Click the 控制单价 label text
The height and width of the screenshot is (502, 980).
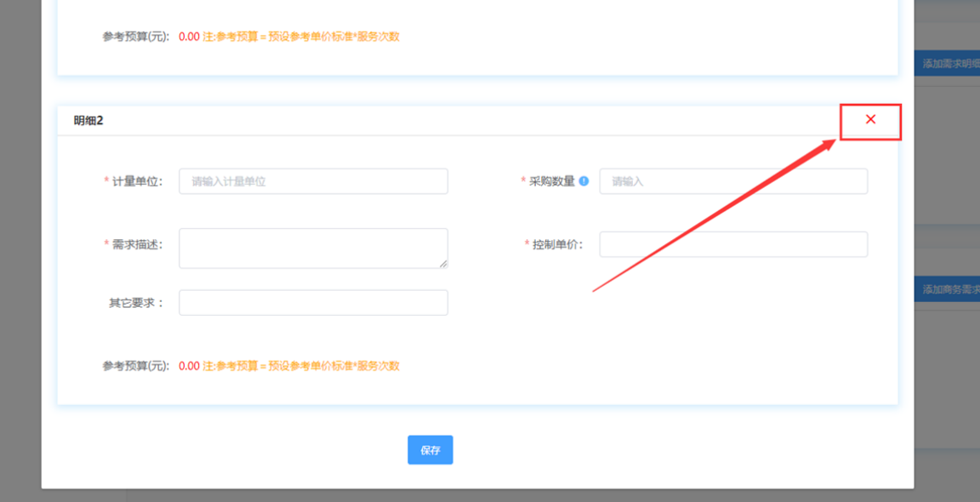coord(557,244)
